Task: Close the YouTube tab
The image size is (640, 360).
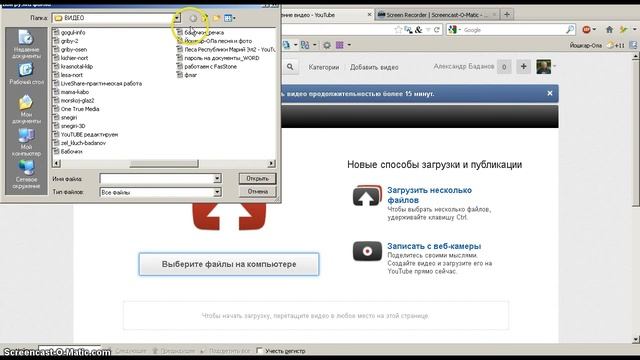Action: [369, 15]
